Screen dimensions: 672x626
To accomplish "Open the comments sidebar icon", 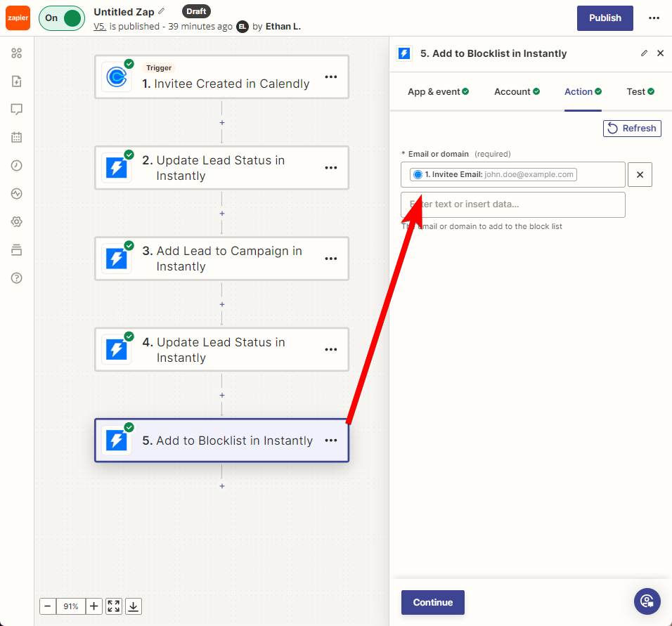I will (17, 110).
